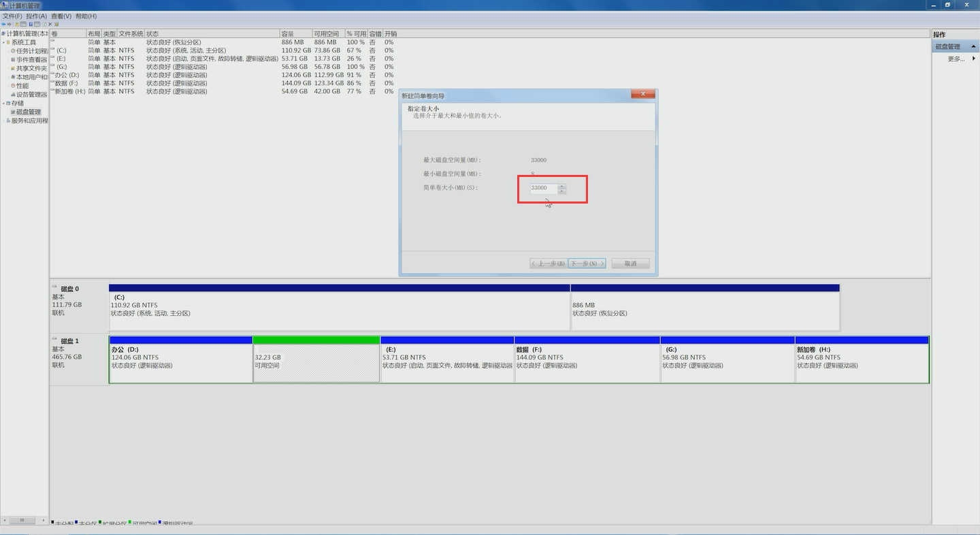
Task: Collapse the 系统工具 tree node
Action: pyautogui.click(x=3, y=42)
